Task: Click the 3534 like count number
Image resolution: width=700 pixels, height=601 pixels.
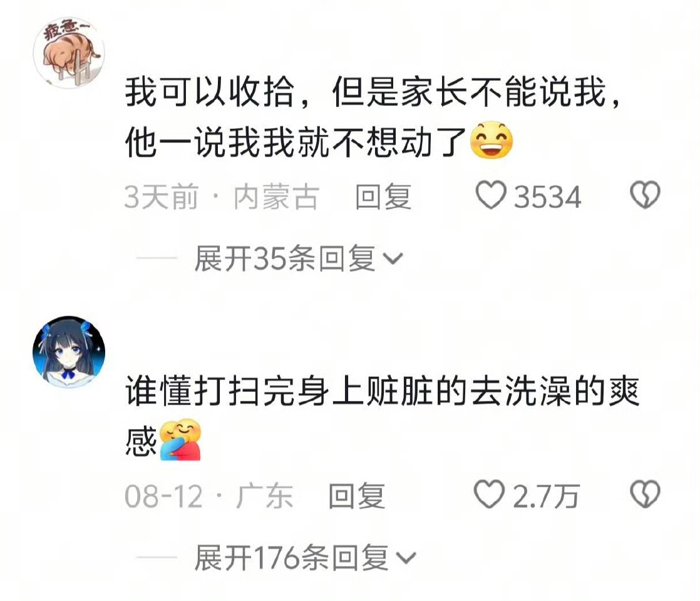Action: [547, 197]
